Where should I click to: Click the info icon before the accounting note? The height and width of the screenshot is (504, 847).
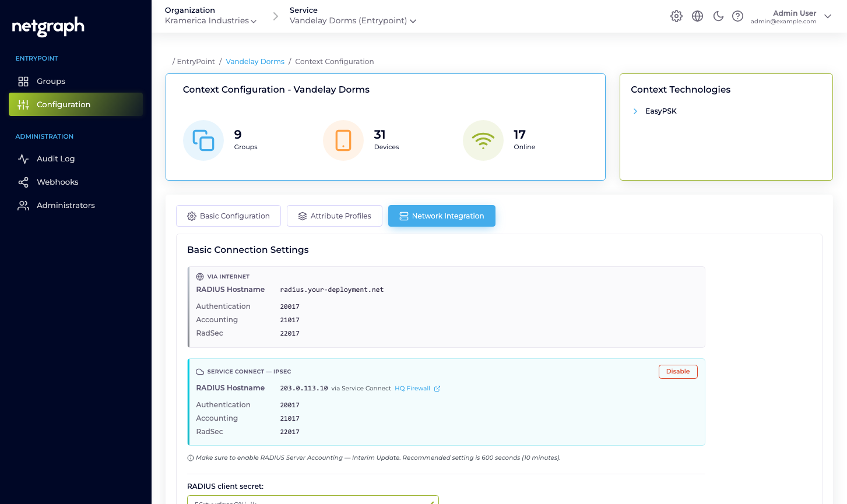[x=191, y=458]
